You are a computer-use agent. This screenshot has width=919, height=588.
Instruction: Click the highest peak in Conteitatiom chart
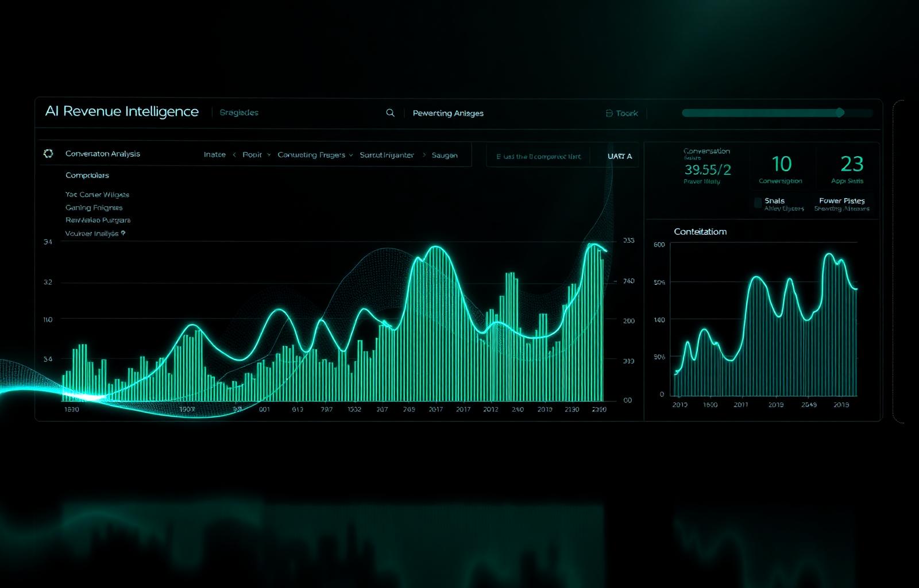[829, 254]
